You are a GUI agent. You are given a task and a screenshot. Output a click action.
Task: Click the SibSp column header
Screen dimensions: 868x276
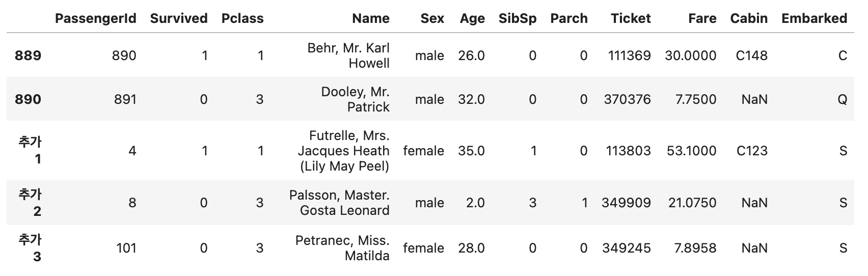point(518,18)
